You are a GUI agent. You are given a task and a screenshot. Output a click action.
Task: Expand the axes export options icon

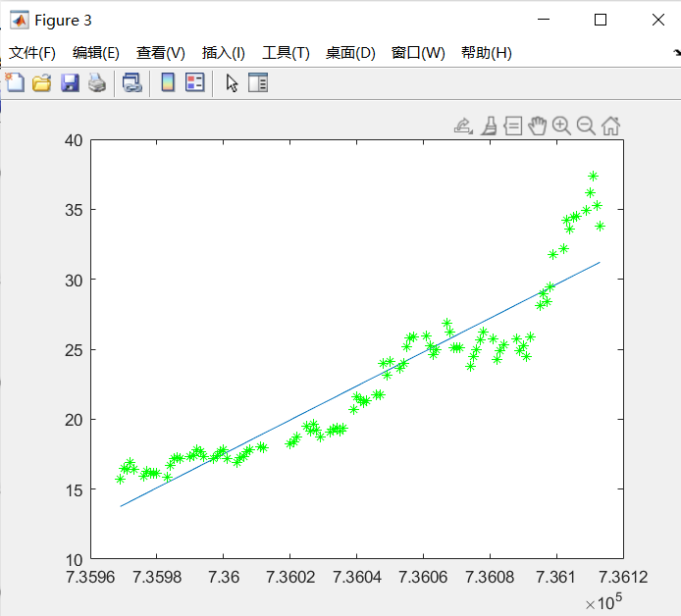tap(463, 126)
